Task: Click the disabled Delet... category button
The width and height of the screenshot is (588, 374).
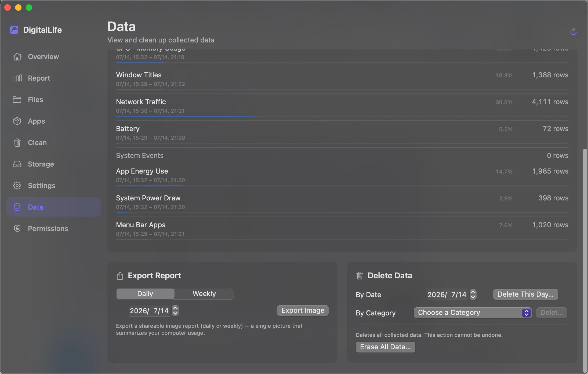Action: [x=551, y=313]
